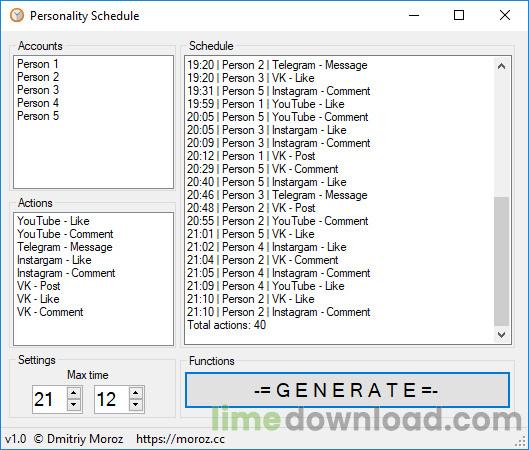The width and height of the screenshot is (529, 450).
Task: Click the schedule scrollbar thumb
Action: 501,262
